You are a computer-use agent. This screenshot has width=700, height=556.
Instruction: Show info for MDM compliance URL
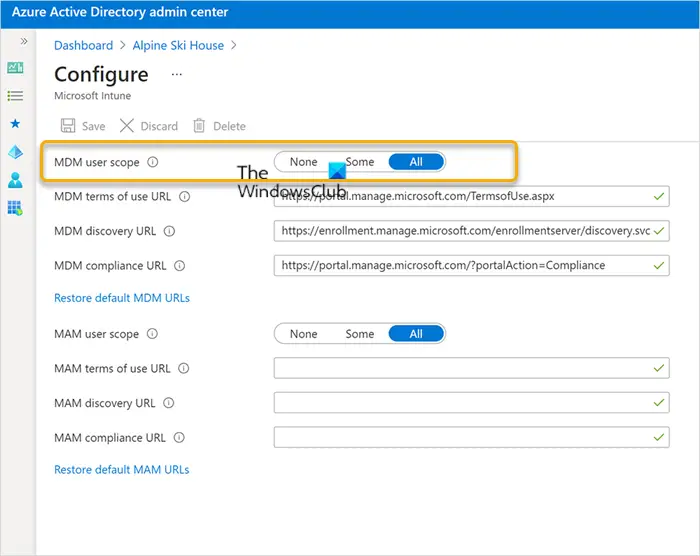(x=179, y=266)
